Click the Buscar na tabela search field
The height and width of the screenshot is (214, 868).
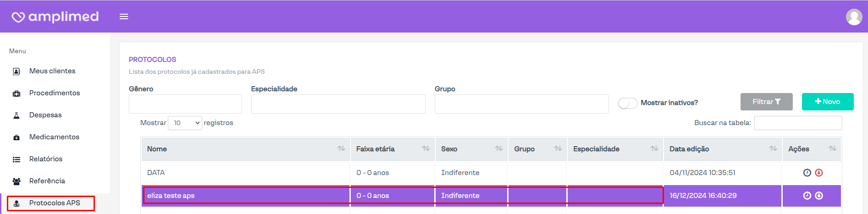[798, 123]
